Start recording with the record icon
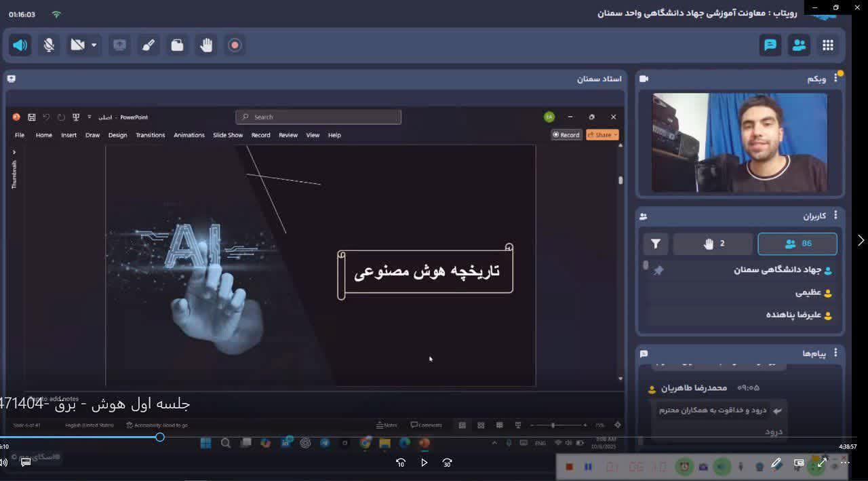This screenshot has height=481, width=868. tap(235, 45)
